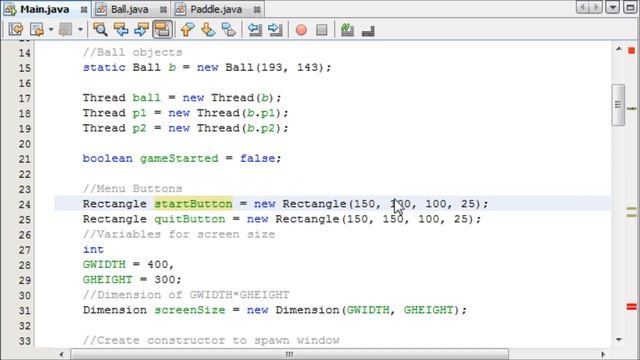Click horizontal scrollbar right arrow
Image resolution: width=640 pixels, height=360 pixels.
pyautogui.click(x=603, y=354)
